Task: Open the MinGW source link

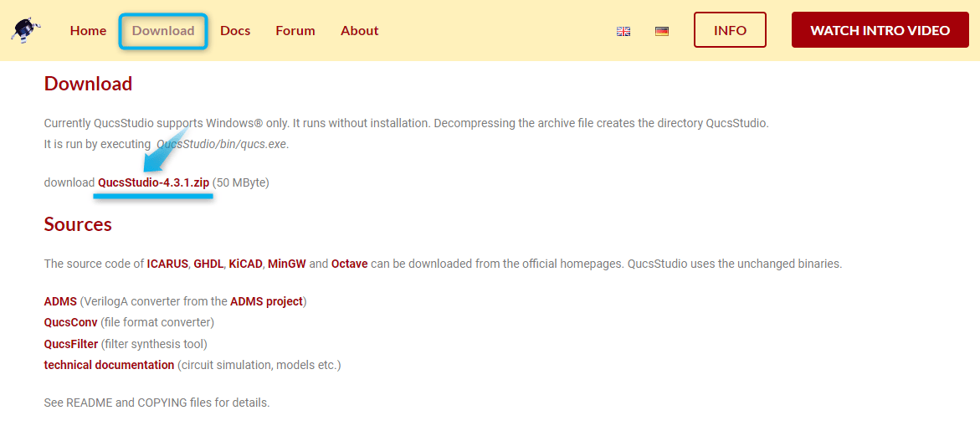Action: pos(286,264)
